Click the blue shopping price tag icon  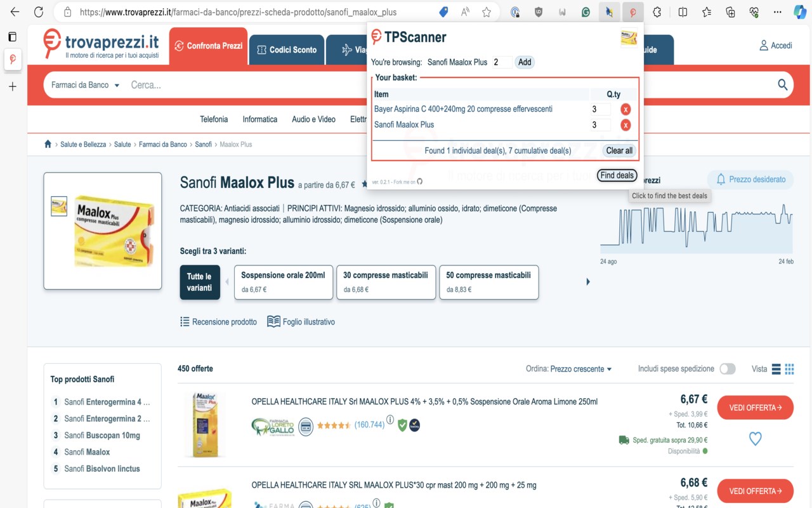coord(444,12)
